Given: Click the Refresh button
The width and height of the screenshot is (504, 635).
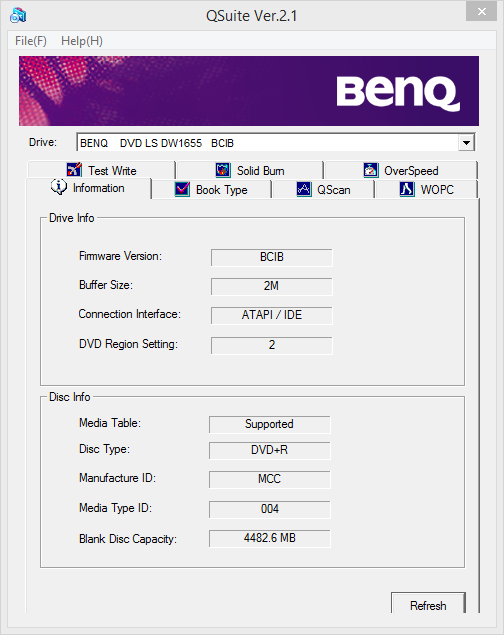Looking at the screenshot, I should [428, 605].
